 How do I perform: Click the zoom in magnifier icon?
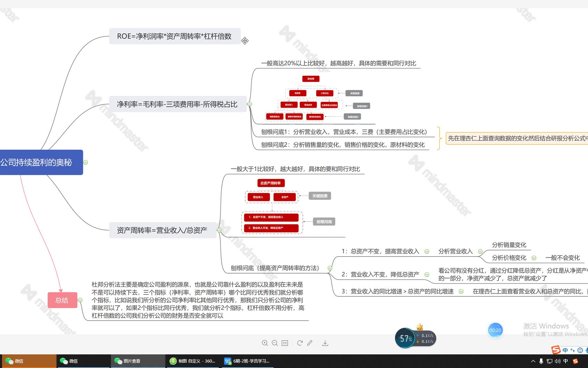pyautogui.click(x=265, y=343)
